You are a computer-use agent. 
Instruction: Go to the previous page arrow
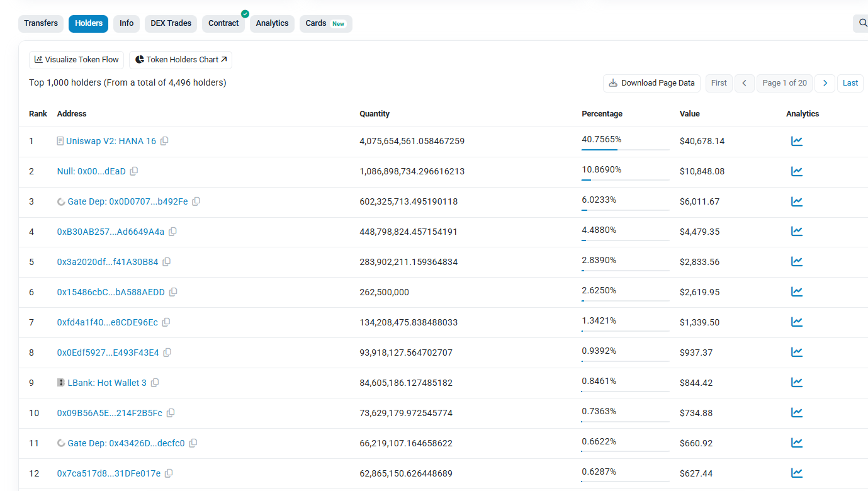click(x=745, y=83)
